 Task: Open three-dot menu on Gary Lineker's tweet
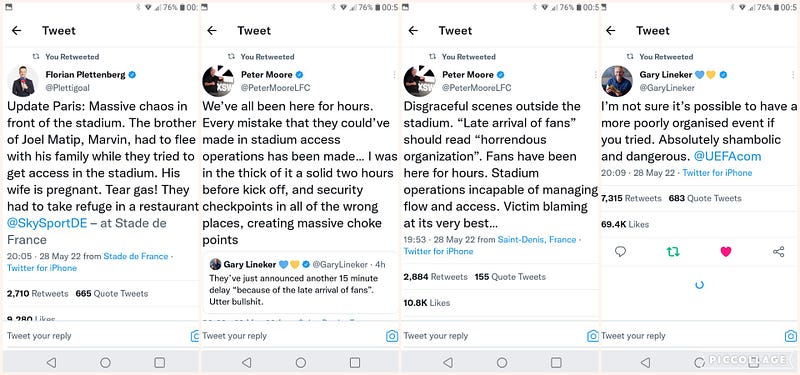click(793, 74)
